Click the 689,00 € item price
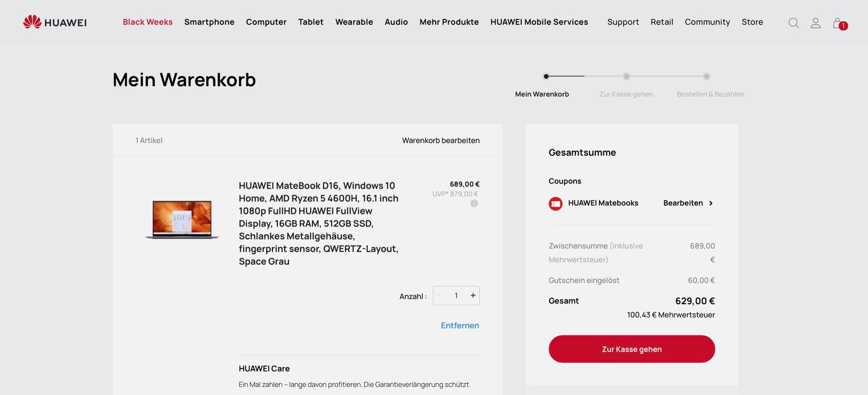This screenshot has width=868, height=395. 465,184
